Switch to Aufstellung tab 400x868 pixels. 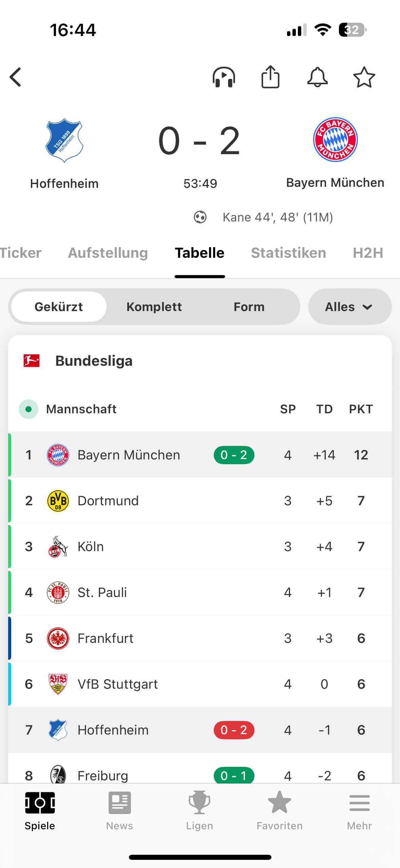pos(108,253)
